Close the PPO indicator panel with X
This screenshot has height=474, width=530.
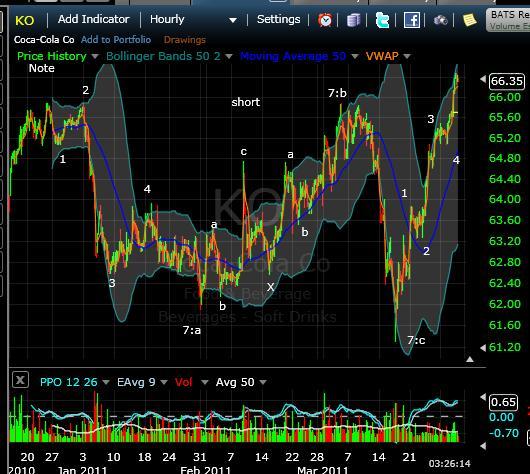[20, 380]
